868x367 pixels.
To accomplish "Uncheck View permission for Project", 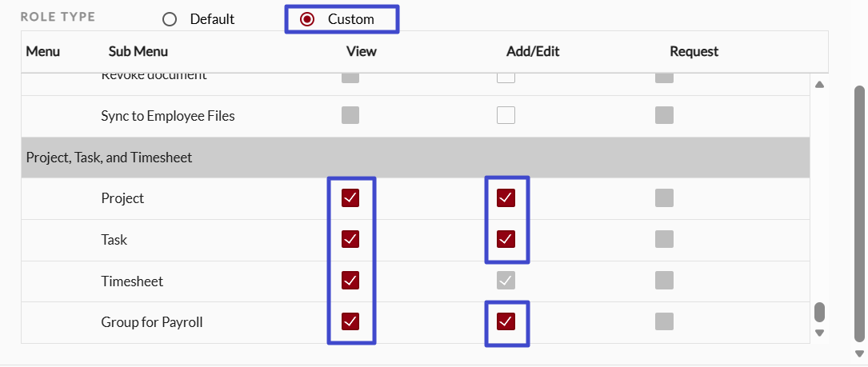I will pyautogui.click(x=350, y=197).
